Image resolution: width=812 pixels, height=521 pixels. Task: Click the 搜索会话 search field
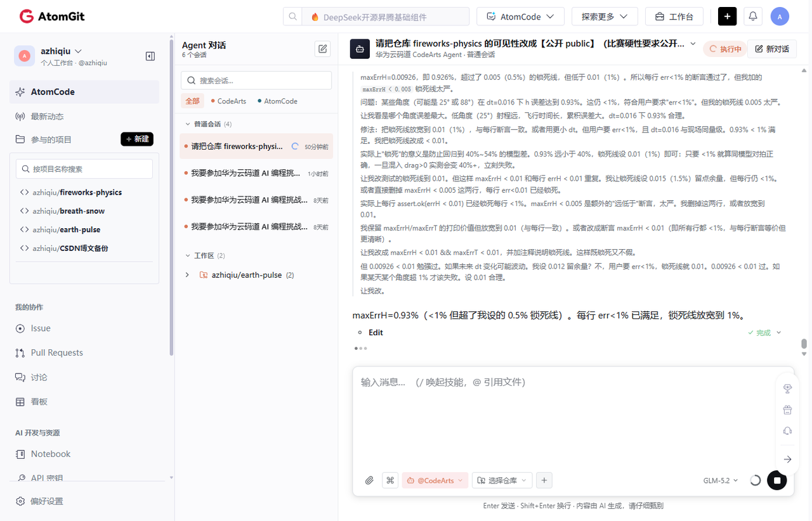[x=256, y=80]
